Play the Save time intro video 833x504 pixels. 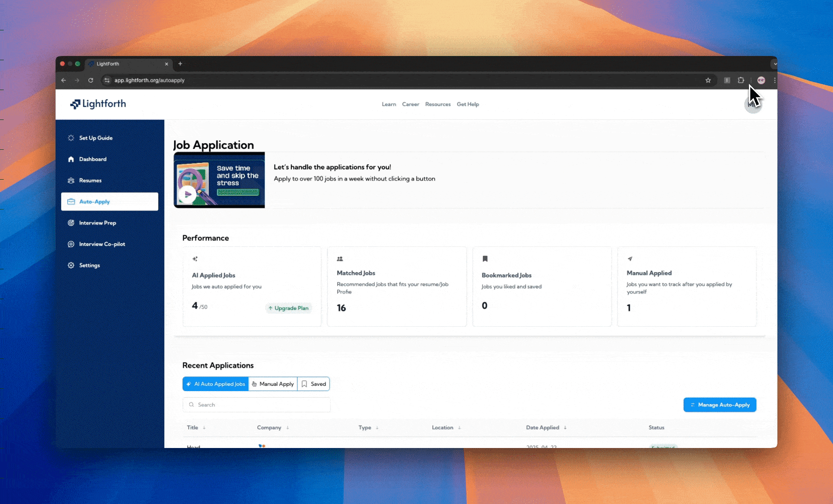point(188,194)
